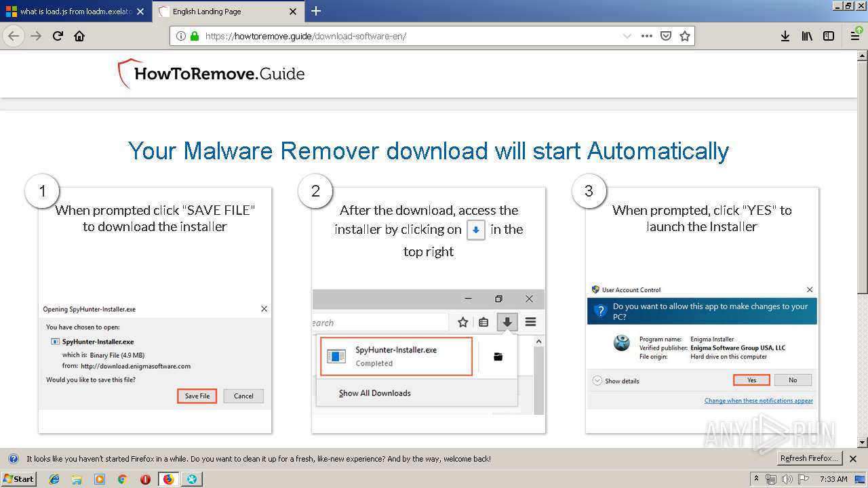Click the 7:33 AM system clock
The image size is (868, 488).
pyautogui.click(x=833, y=479)
